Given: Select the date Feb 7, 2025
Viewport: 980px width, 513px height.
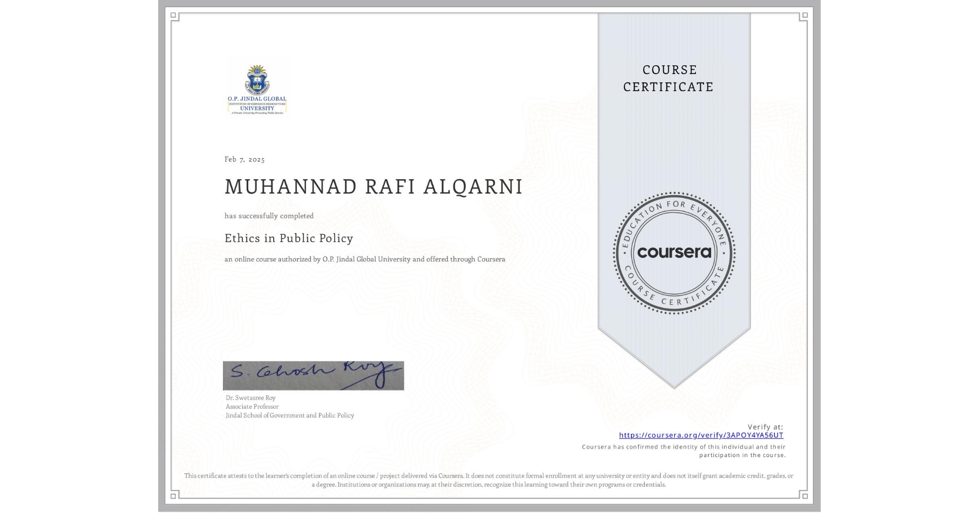Looking at the screenshot, I should [244, 159].
